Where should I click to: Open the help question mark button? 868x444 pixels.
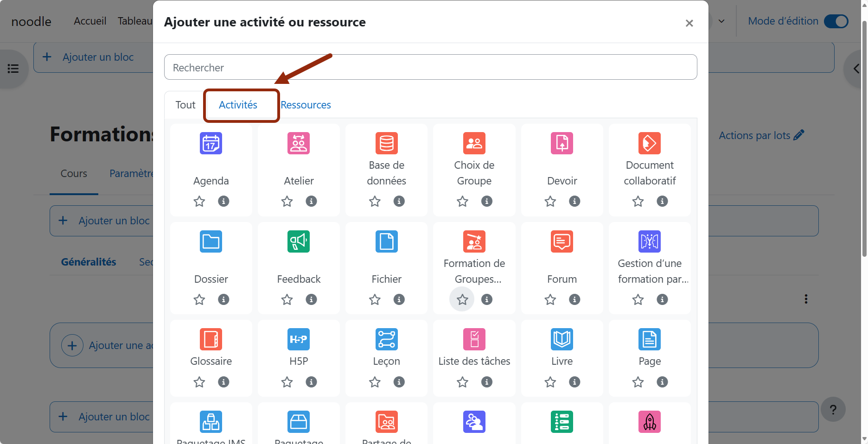[x=833, y=410]
